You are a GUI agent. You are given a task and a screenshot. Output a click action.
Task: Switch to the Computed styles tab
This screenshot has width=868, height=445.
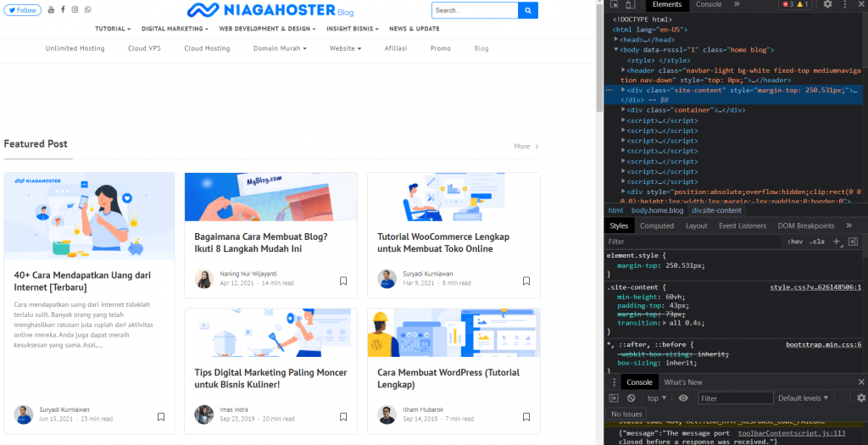(x=657, y=225)
